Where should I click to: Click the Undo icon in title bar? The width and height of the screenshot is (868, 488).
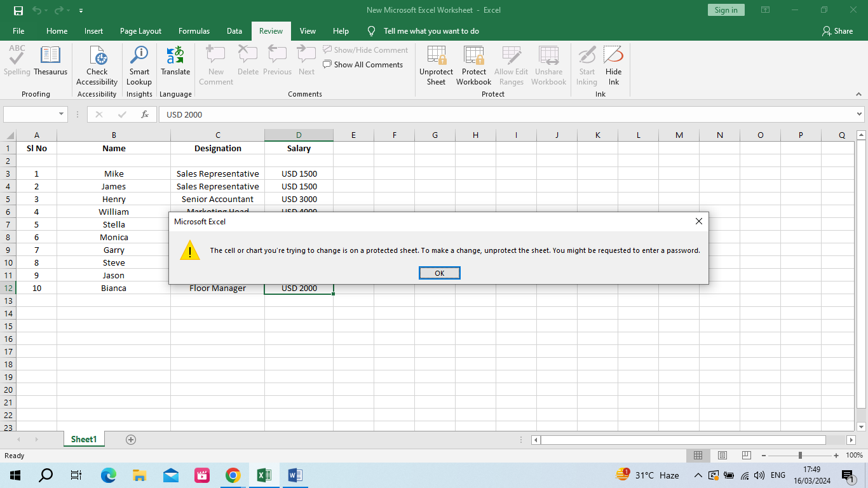(37, 10)
